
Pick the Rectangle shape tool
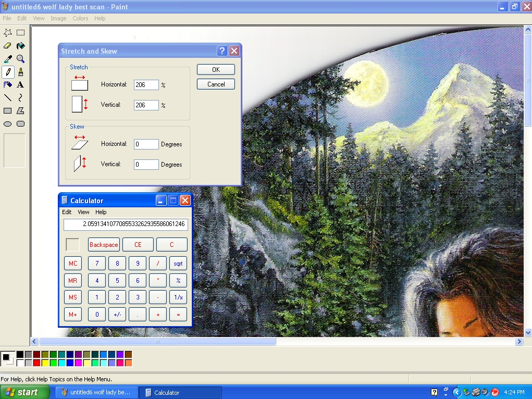click(8, 110)
